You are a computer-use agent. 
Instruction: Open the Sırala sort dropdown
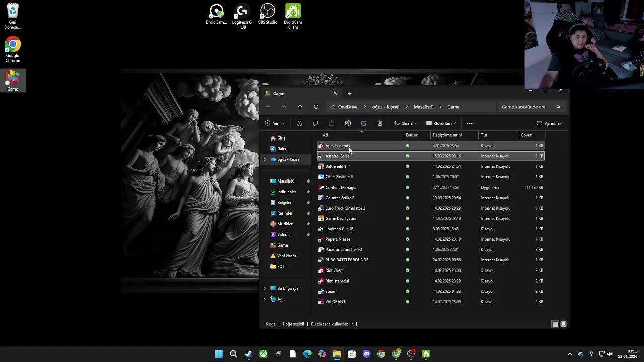pyautogui.click(x=406, y=123)
